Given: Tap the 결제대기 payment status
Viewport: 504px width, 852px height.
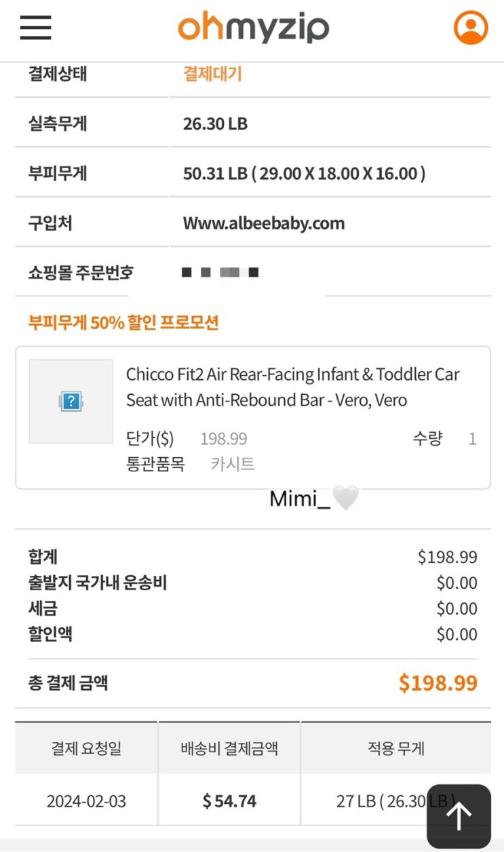Looking at the screenshot, I should (212, 73).
